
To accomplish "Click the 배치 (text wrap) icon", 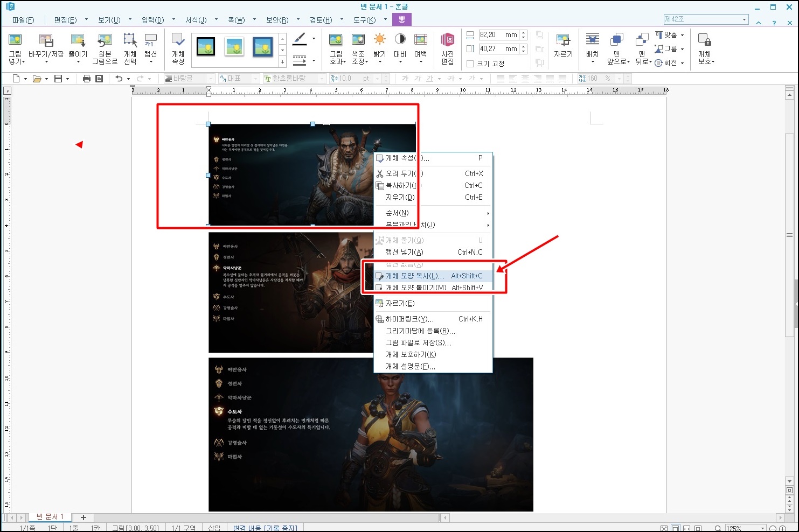I will pos(592,40).
